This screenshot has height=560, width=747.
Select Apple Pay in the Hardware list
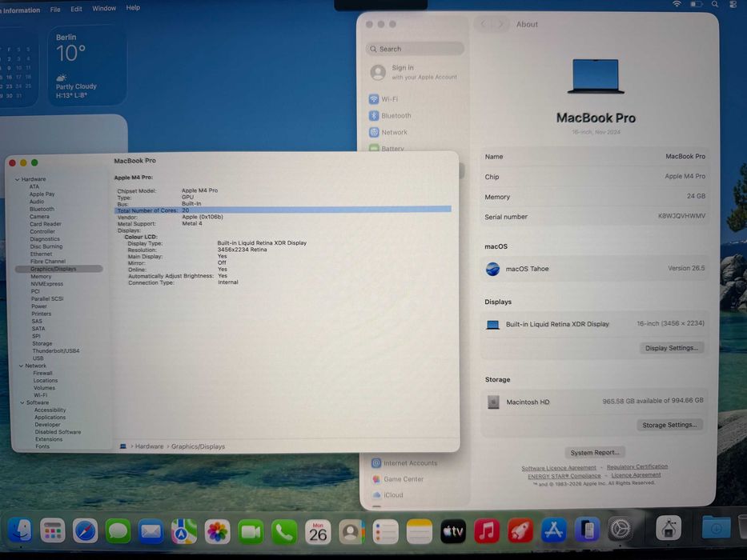[x=42, y=194]
